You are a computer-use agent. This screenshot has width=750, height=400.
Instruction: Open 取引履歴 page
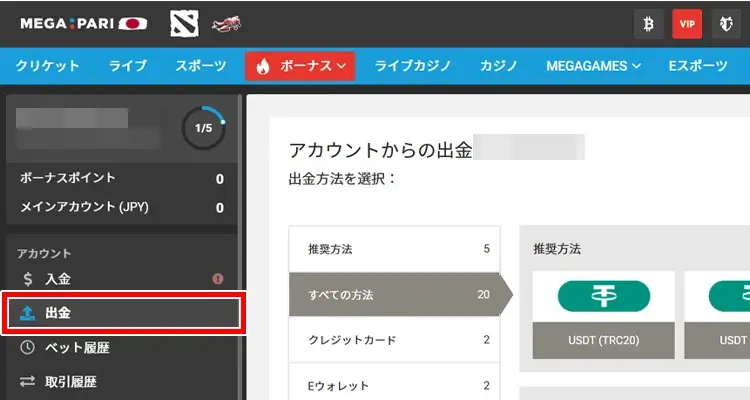(121, 381)
